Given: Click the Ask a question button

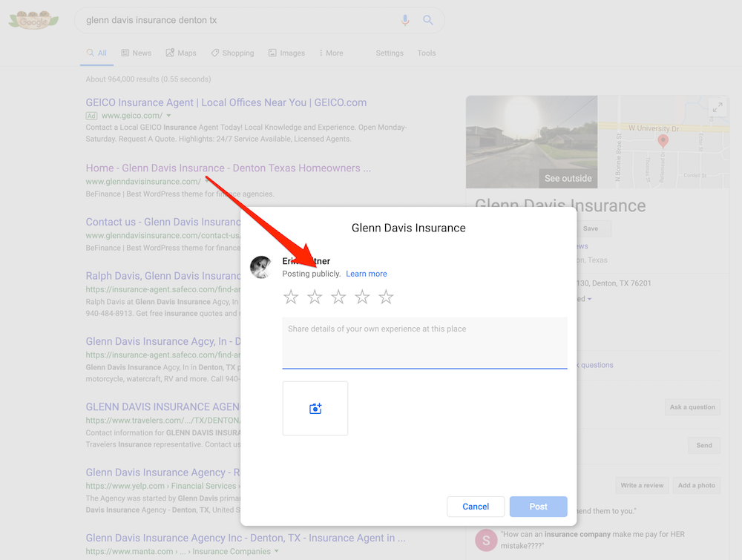Looking at the screenshot, I should [692, 407].
